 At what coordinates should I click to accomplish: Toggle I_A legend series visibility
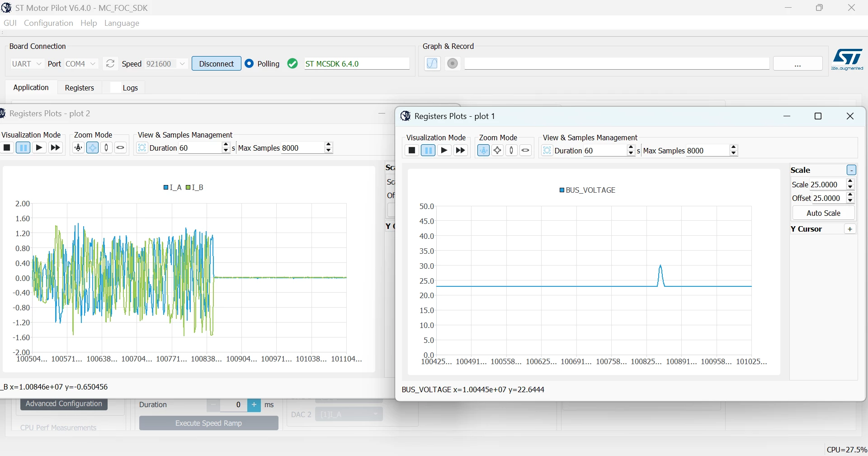[x=172, y=188]
